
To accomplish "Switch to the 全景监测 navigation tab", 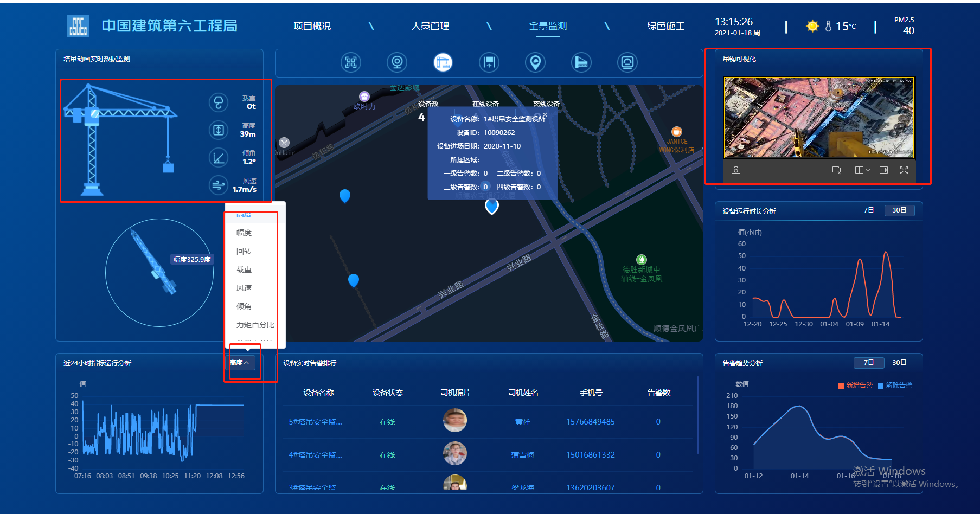I will tap(548, 26).
